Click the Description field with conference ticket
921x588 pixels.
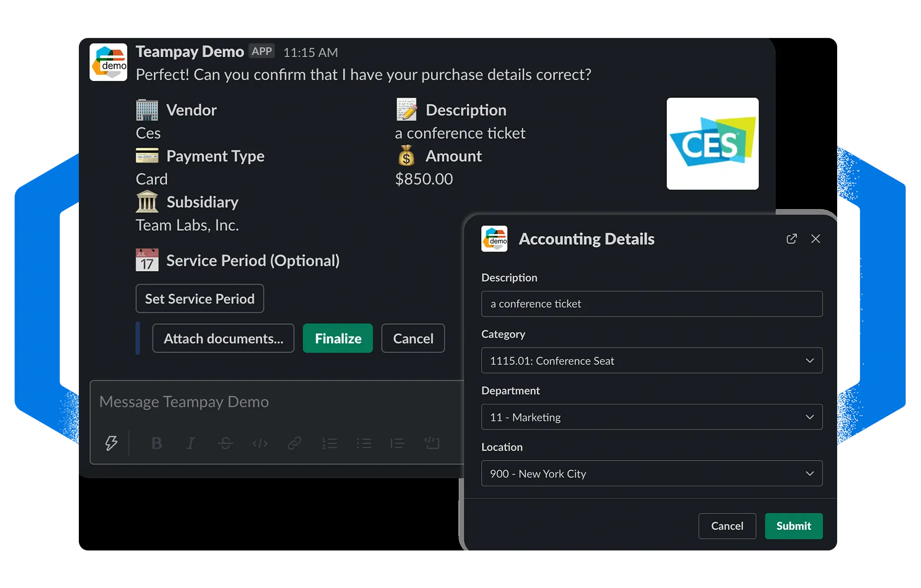652,304
